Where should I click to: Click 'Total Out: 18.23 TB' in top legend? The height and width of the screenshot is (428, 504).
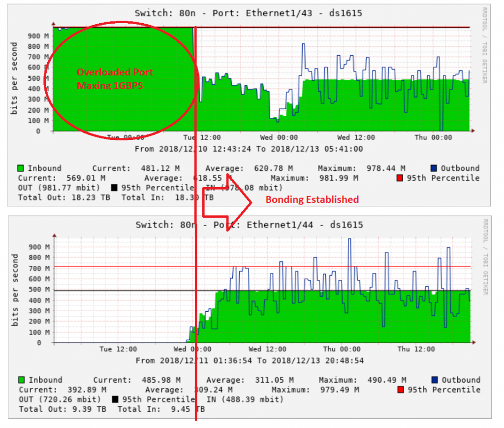click(x=64, y=197)
